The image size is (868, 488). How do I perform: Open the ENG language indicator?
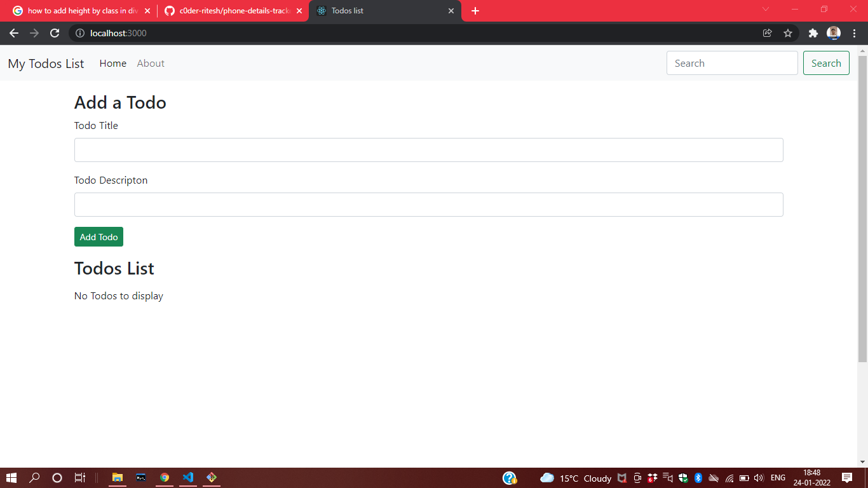coord(778,478)
